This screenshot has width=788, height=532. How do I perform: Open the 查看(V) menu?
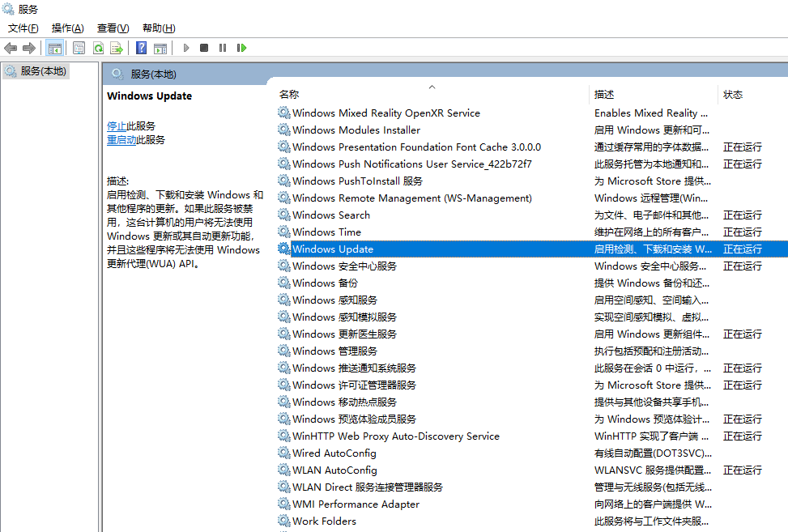click(113, 28)
